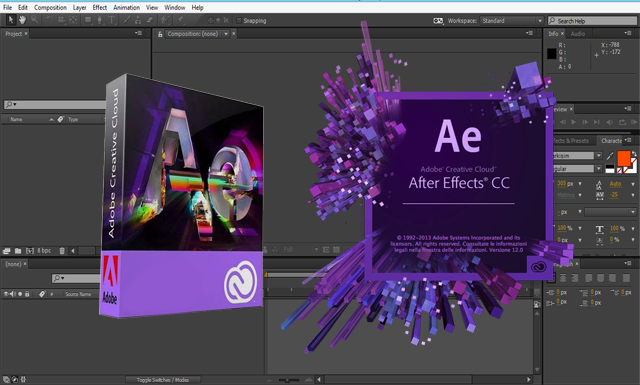Select the Pen tool
Image resolution: width=640 pixels, height=385 pixels.
coord(100,20)
